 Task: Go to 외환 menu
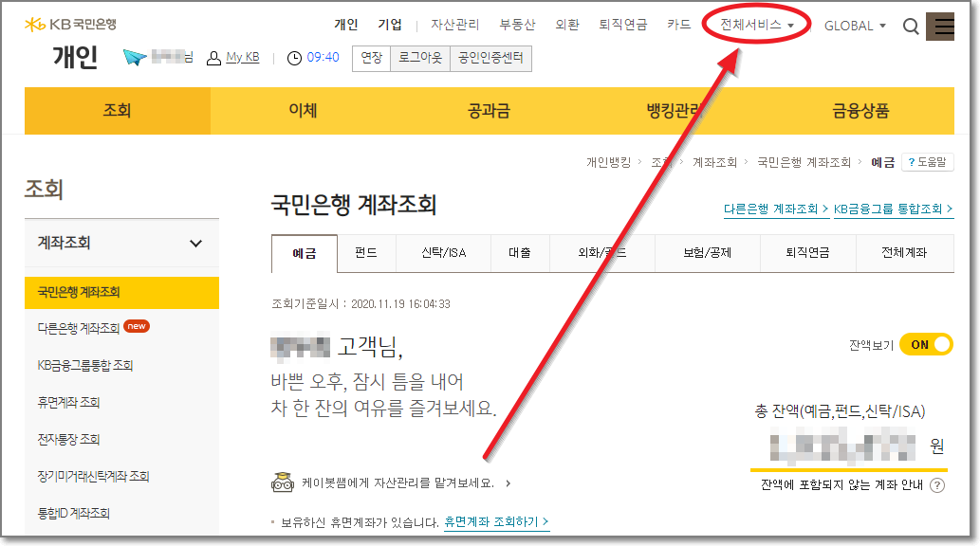[x=567, y=25]
